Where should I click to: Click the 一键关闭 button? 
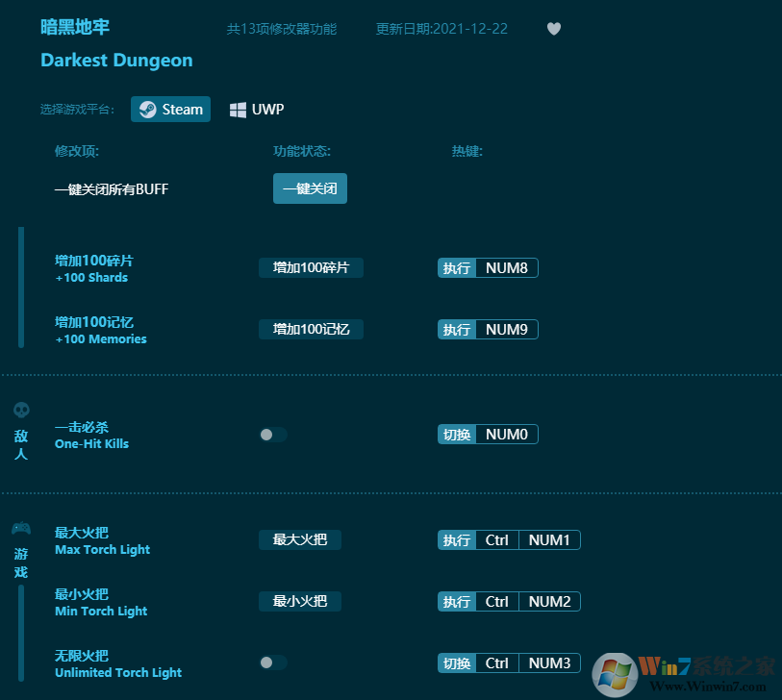tap(310, 188)
